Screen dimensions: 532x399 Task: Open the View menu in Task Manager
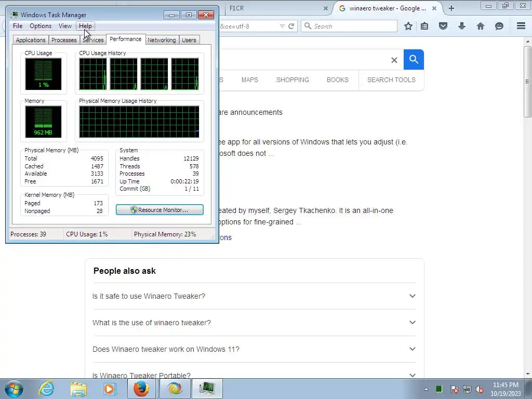point(65,26)
